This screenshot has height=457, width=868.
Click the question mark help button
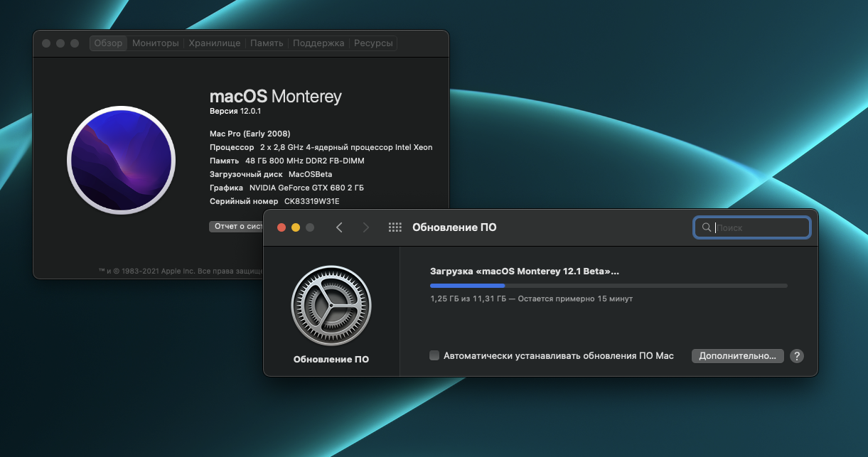pos(797,356)
